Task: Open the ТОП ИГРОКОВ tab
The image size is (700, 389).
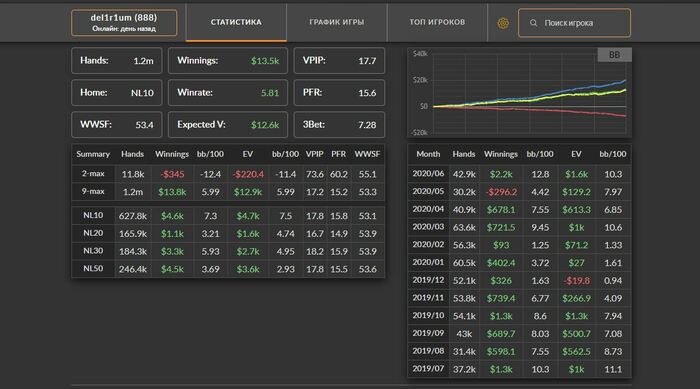Action: [437, 22]
